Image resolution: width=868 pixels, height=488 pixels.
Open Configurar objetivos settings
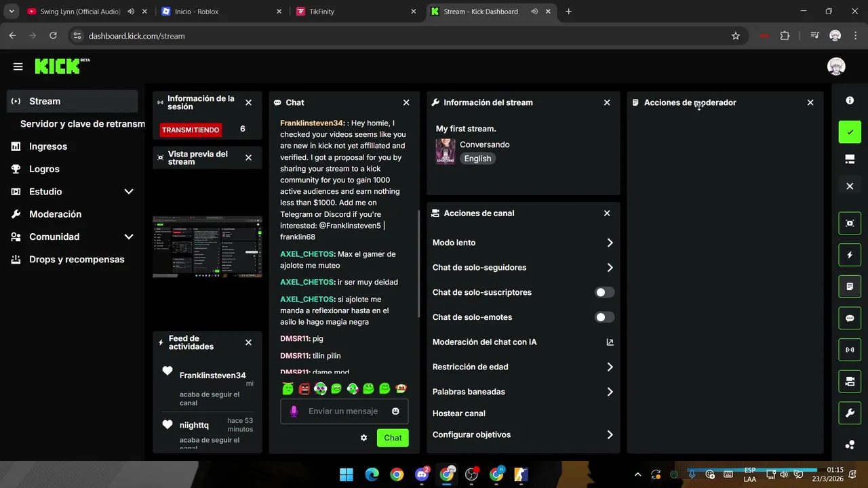click(523, 434)
